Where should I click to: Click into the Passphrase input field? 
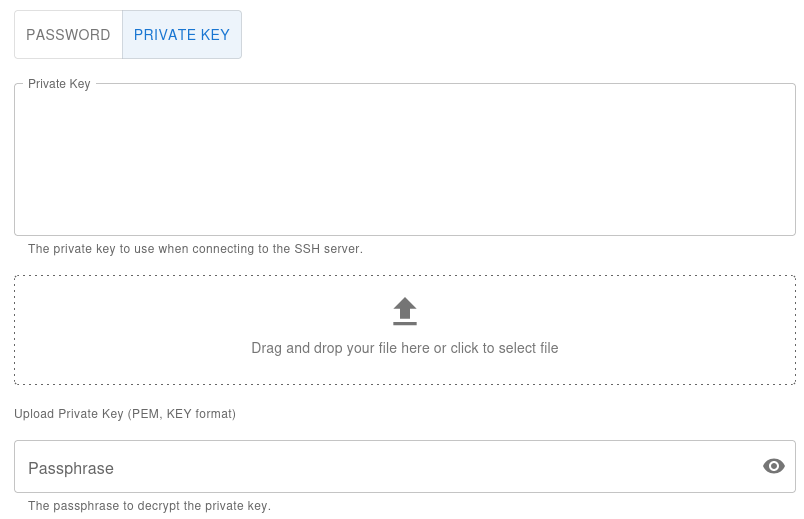coord(380,467)
